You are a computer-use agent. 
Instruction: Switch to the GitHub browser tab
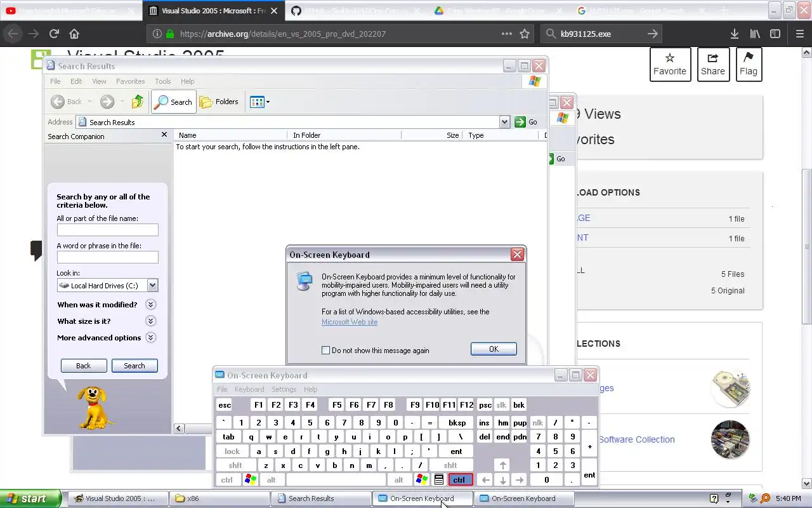pyautogui.click(x=355, y=11)
